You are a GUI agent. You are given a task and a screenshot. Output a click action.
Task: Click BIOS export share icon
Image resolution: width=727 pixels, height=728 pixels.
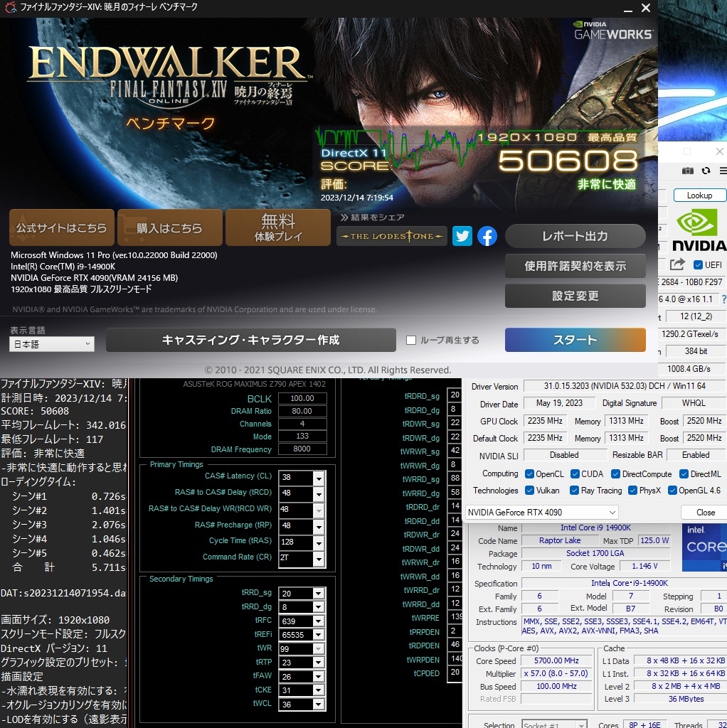coord(677,264)
